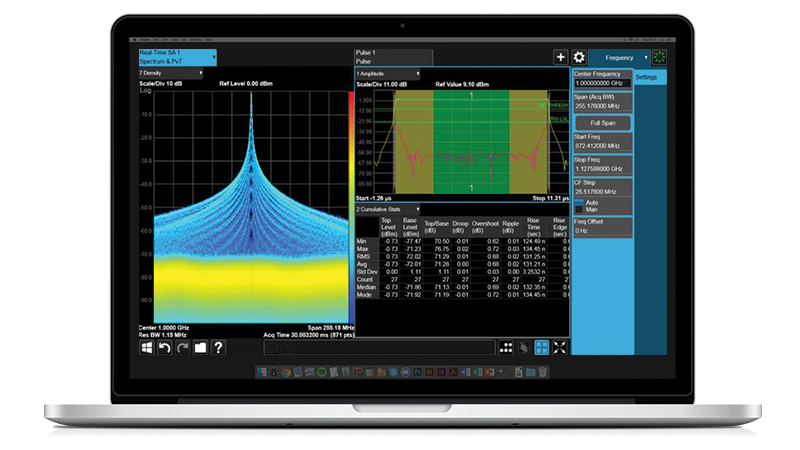The width and height of the screenshot is (800, 450).
Task: Click the Center Frequency 1.000000000 GHz field
Action: pyautogui.click(x=603, y=79)
